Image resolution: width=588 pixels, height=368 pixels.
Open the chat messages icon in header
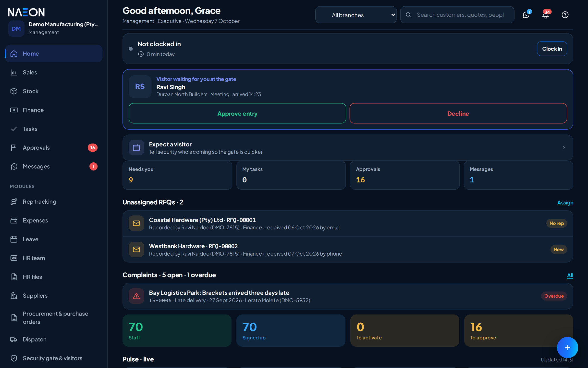[526, 15]
